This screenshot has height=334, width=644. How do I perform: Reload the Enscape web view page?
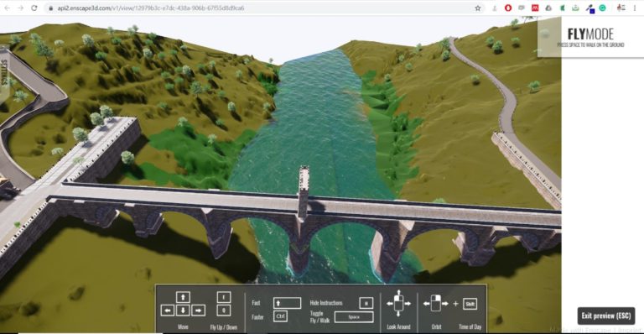pos(34,8)
